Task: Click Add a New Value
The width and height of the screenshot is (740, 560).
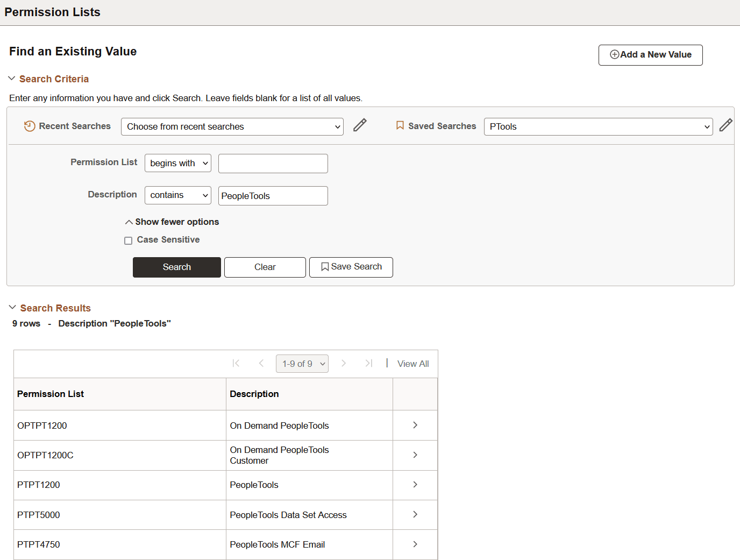Action: point(650,54)
